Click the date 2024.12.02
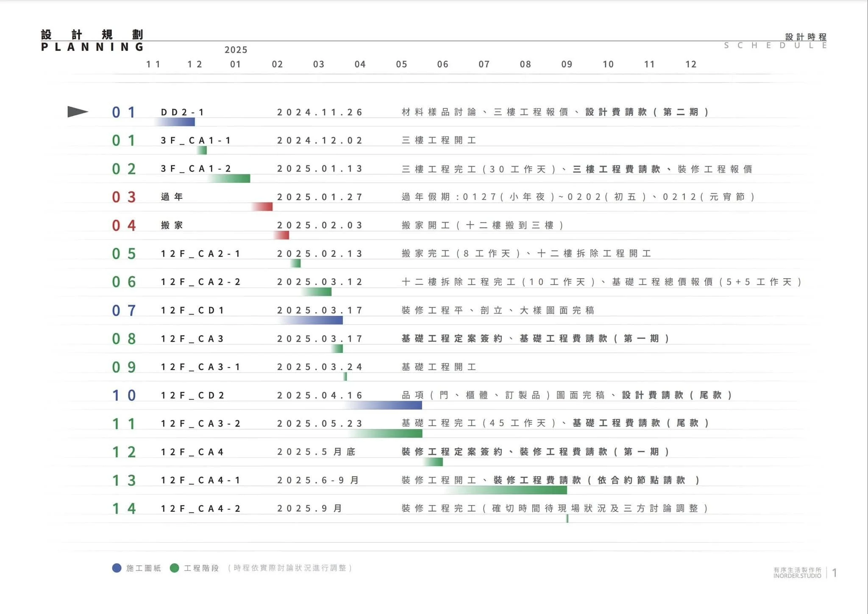Screen dimensions: 868x614 click(320, 140)
